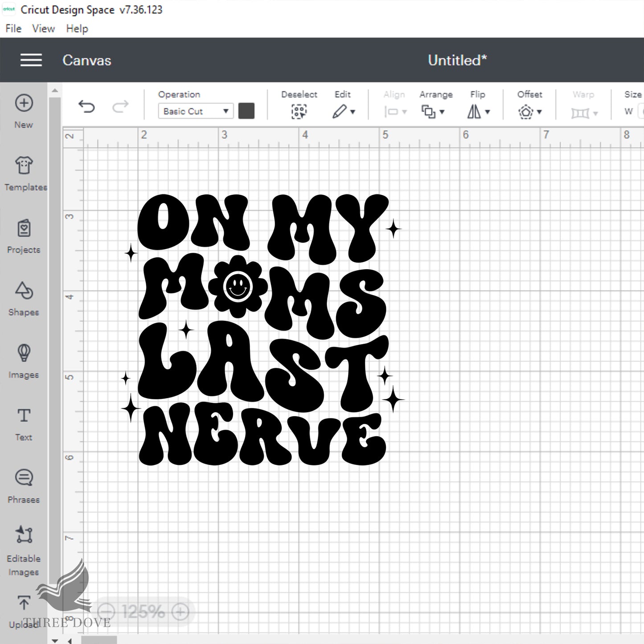
Task: Open the Edit pencil tool
Action: click(x=340, y=111)
